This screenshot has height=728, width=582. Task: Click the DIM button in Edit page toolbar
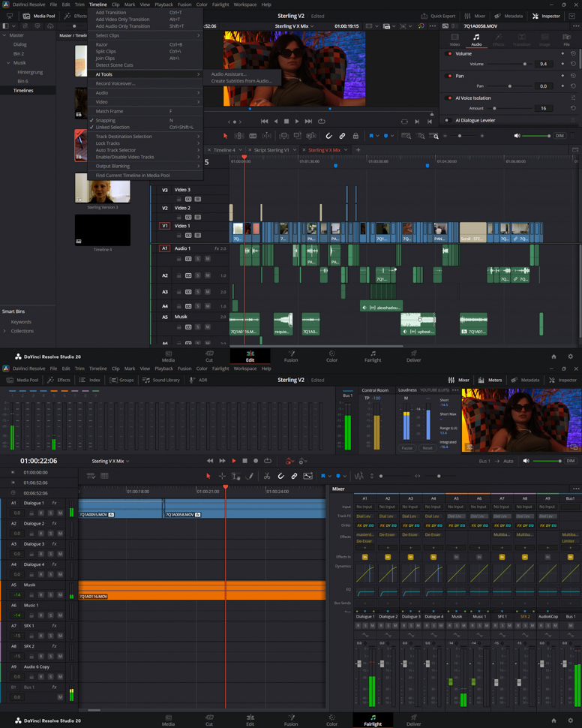(x=559, y=136)
